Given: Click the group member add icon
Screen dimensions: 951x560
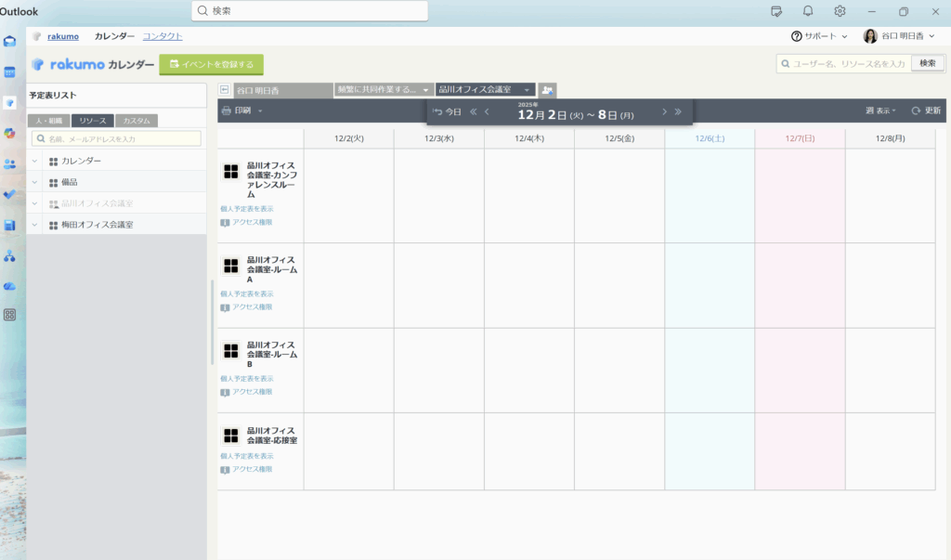Looking at the screenshot, I should pyautogui.click(x=548, y=90).
